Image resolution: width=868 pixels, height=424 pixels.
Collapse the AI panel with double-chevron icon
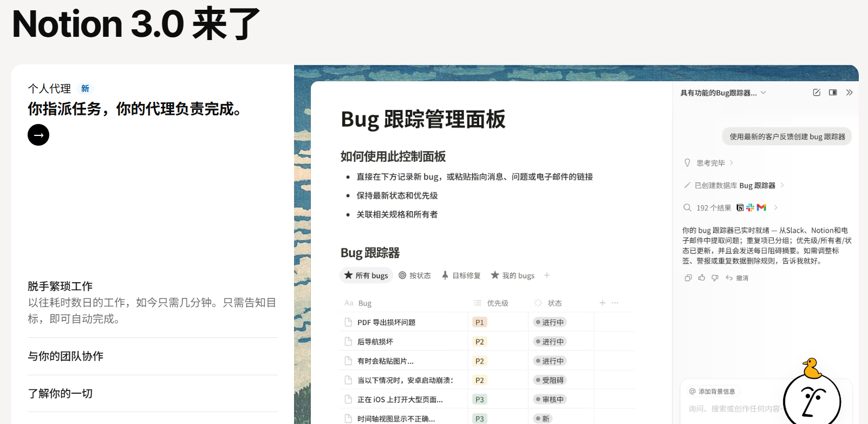pos(849,93)
